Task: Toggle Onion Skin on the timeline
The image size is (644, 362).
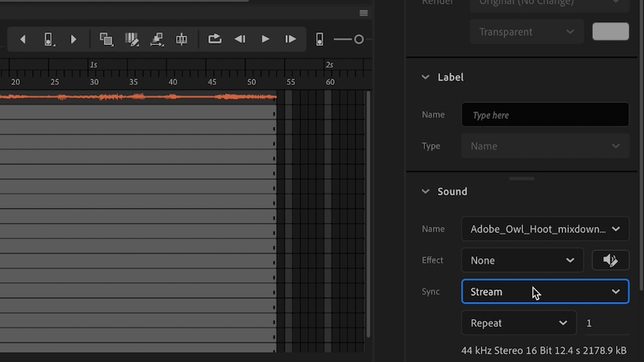Action: [106, 39]
